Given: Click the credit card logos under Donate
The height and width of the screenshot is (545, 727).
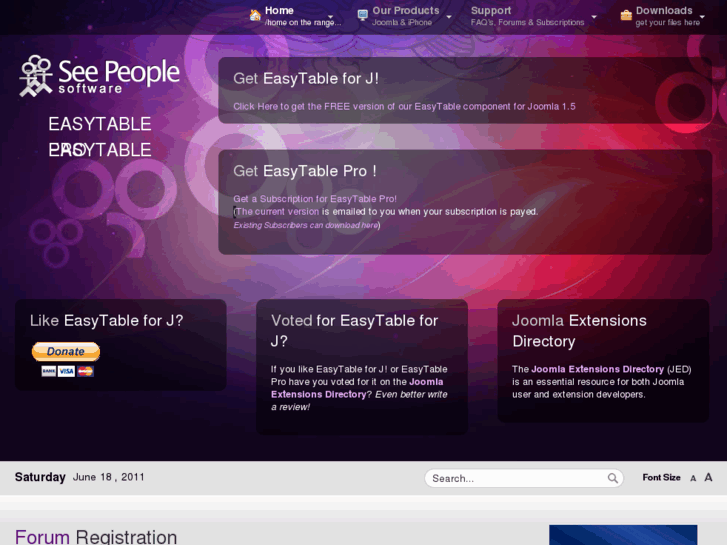Looking at the screenshot, I should [x=67, y=371].
